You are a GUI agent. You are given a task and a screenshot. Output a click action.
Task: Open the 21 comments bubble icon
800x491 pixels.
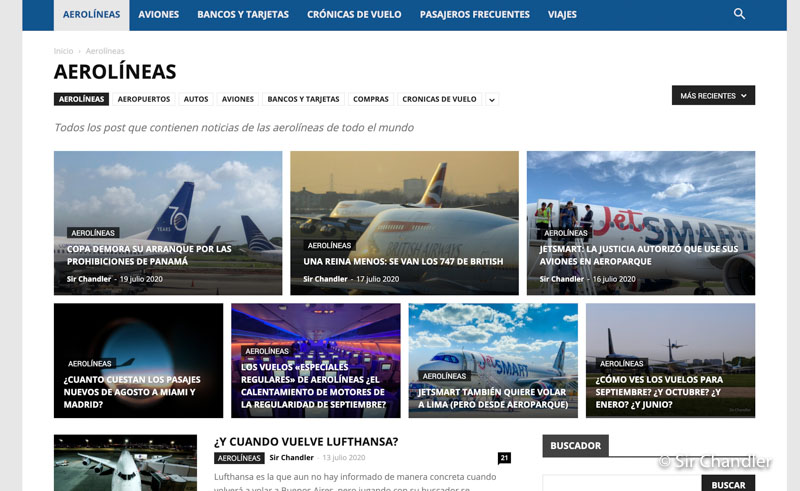click(x=504, y=458)
